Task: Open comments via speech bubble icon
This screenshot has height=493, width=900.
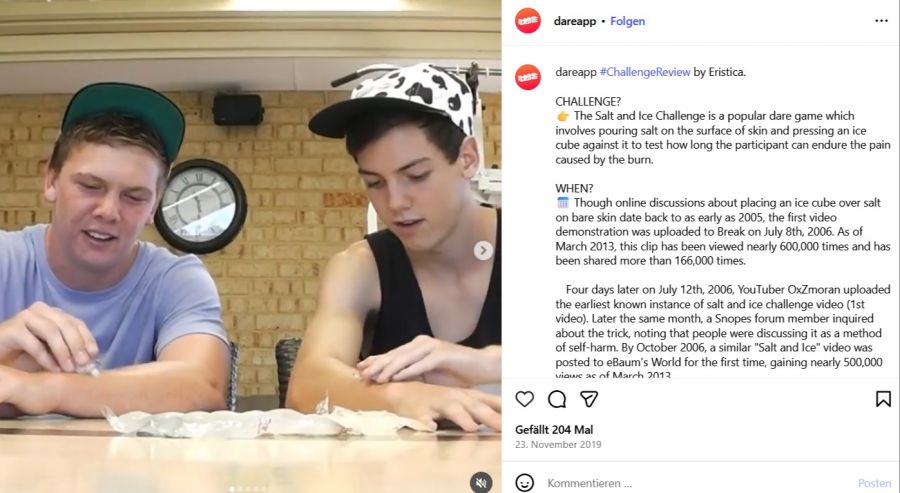Action: tap(557, 399)
